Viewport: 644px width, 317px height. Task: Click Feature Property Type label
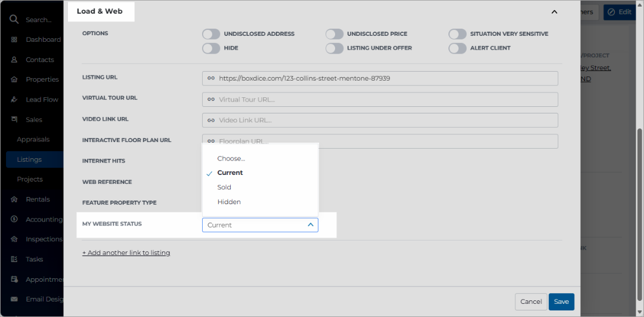click(x=119, y=203)
